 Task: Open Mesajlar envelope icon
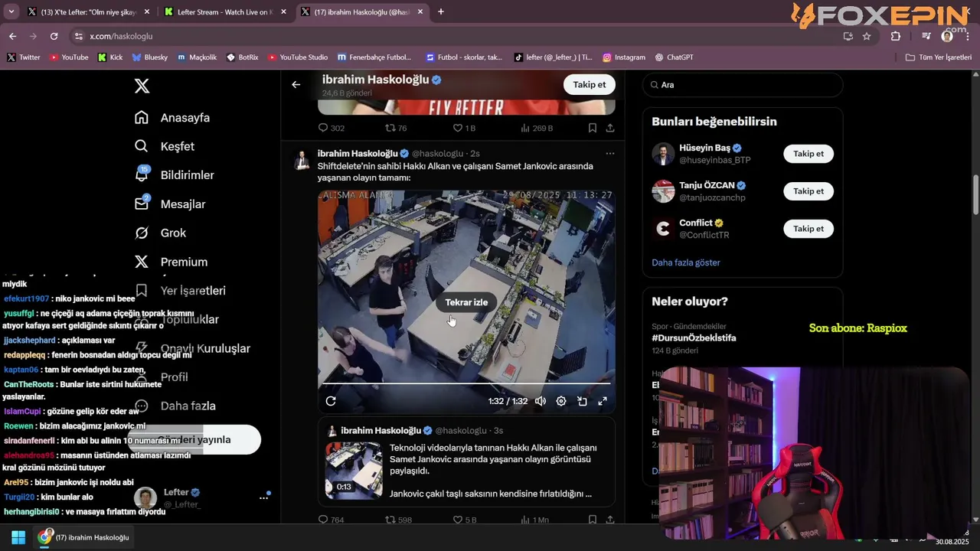click(x=142, y=204)
